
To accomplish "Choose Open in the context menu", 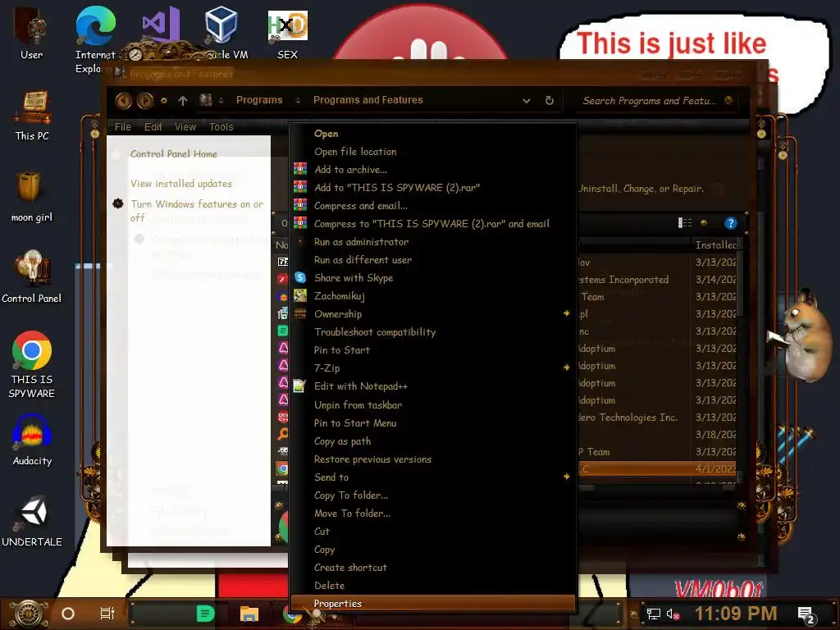I will click(433, 134).
